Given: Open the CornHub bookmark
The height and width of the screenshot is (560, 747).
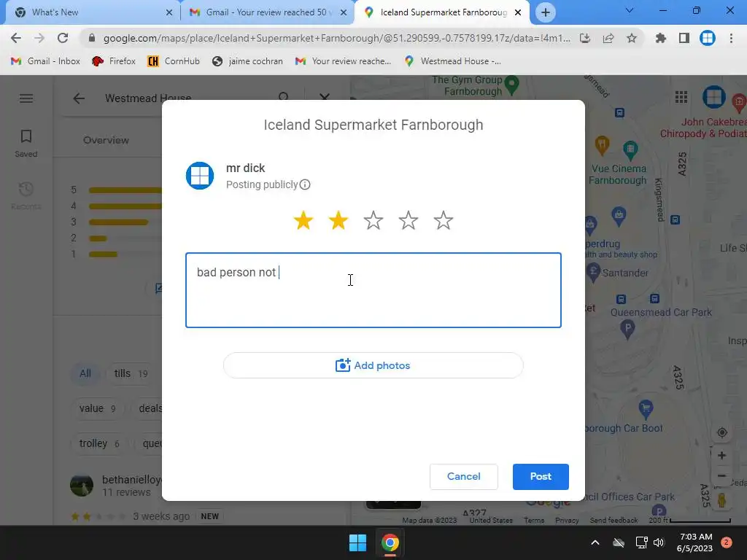Looking at the screenshot, I should click(x=174, y=61).
